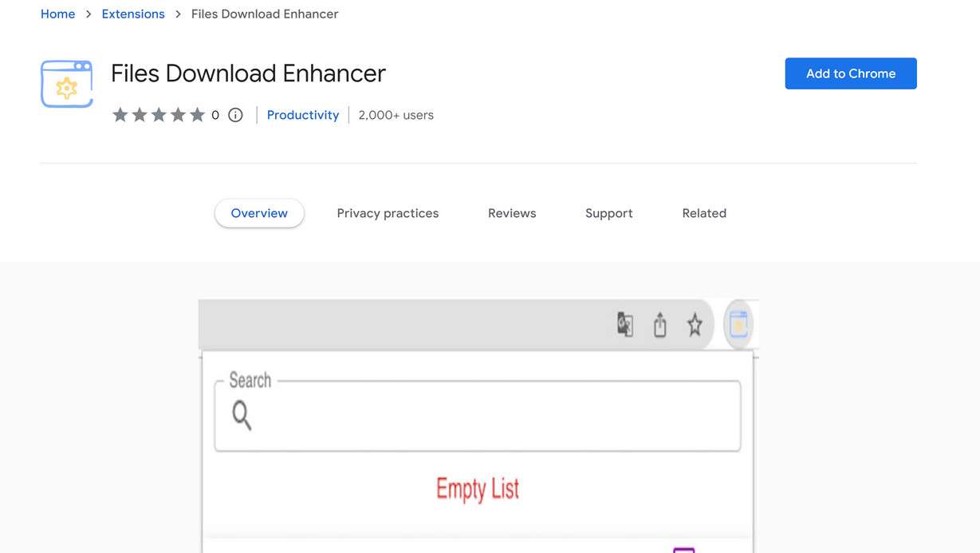The image size is (980, 553).
Task: Click the fifth star of the rating
Action: 197,114
